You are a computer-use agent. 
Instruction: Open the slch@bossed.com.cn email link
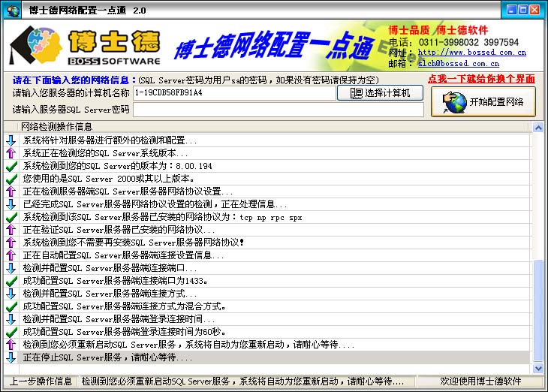pyautogui.click(x=459, y=64)
